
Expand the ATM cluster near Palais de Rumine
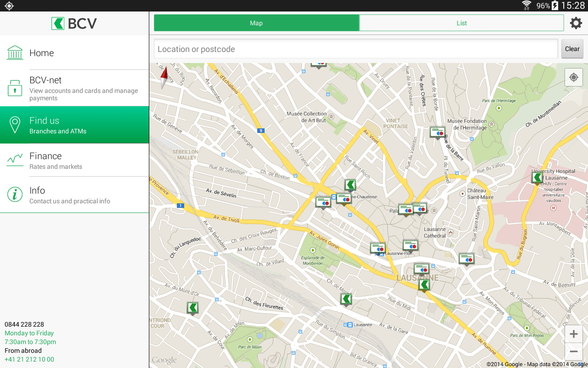coord(413,208)
